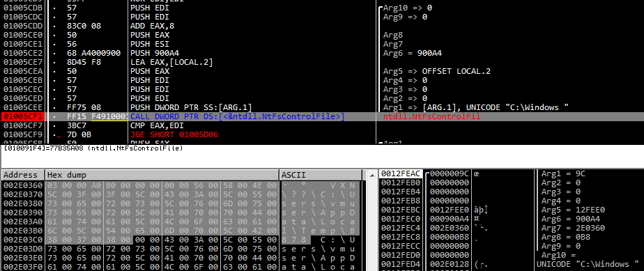644x271 pixels.
Task: Select the PUSH ESI instruction
Action: coord(149,44)
